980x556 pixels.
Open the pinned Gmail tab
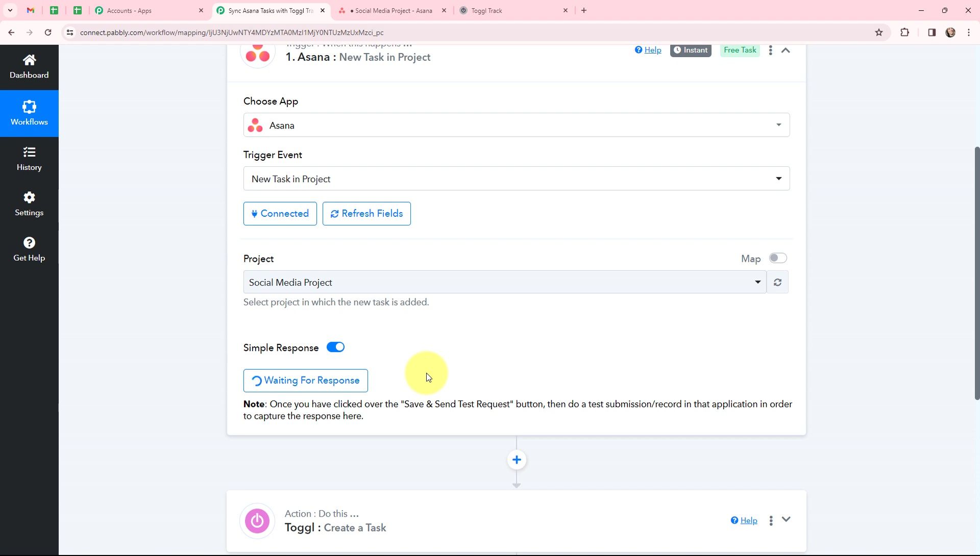click(x=31, y=10)
